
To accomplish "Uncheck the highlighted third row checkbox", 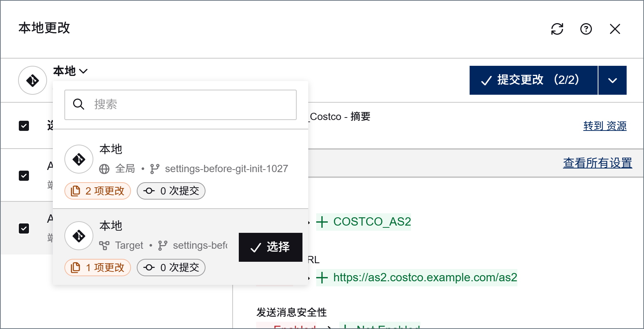I will (24, 228).
